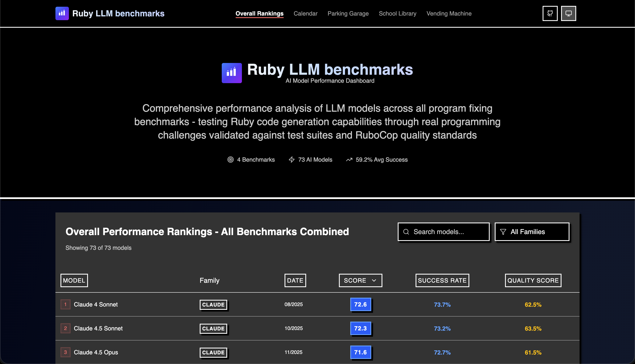635x364 pixels.
Task: Toggle the monitor theme switcher button
Action: coord(568,13)
